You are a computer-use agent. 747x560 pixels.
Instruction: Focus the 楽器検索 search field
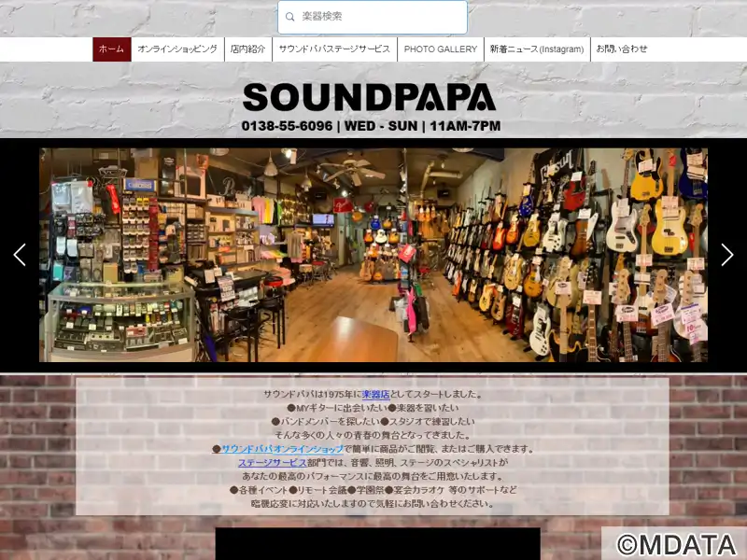tap(373, 17)
